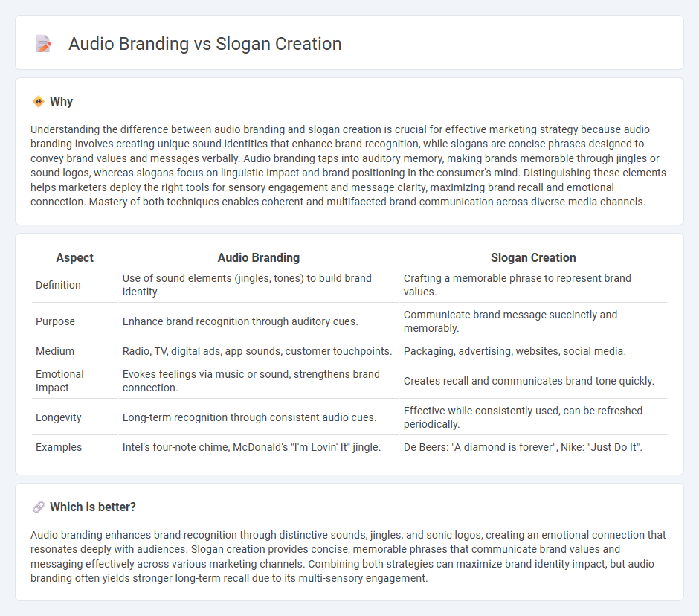This screenshot has width=699, height=616.
Task: Click cell 'Packaging, advertising, websites, social media.'
Action: point(533,351)
